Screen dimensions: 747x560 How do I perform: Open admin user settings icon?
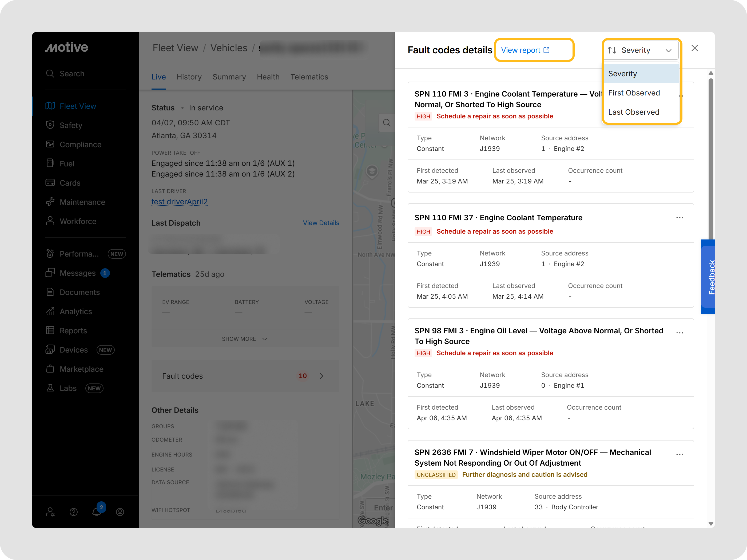50,512
